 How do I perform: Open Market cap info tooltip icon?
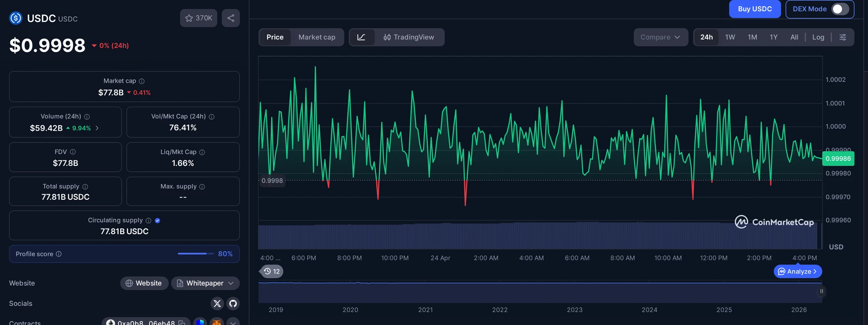point(142,81)
